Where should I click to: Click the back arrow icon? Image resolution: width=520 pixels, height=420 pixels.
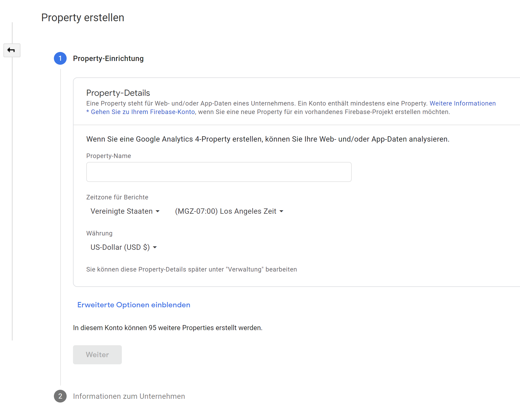pyautogui.click(x=12, y=50)
